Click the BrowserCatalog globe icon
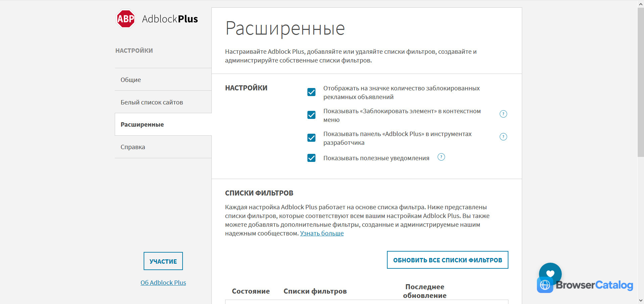 point(545,285)
